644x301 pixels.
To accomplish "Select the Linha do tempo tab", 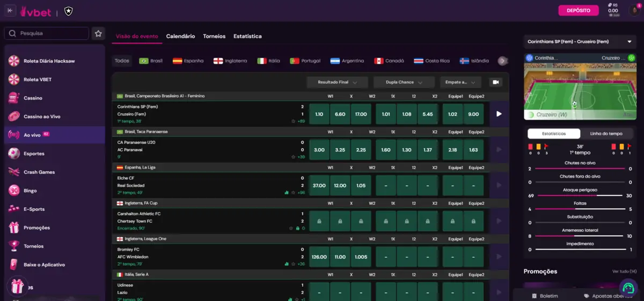I will [x=606, y=134].
